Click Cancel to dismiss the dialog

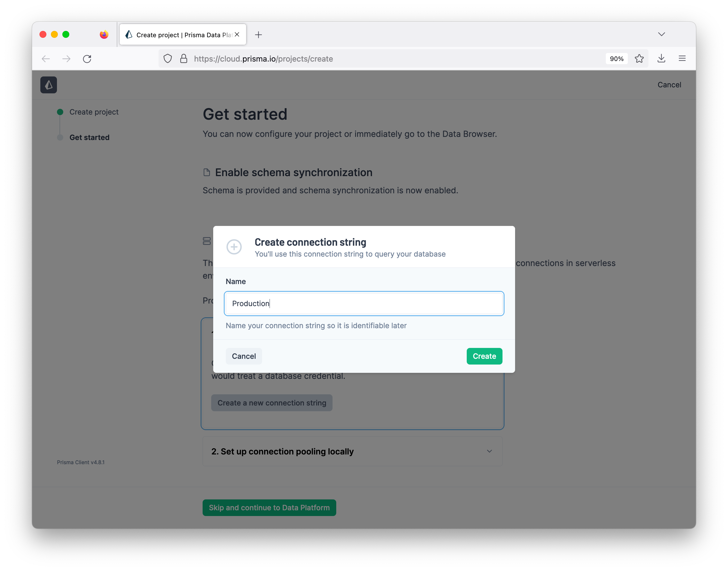244,355
